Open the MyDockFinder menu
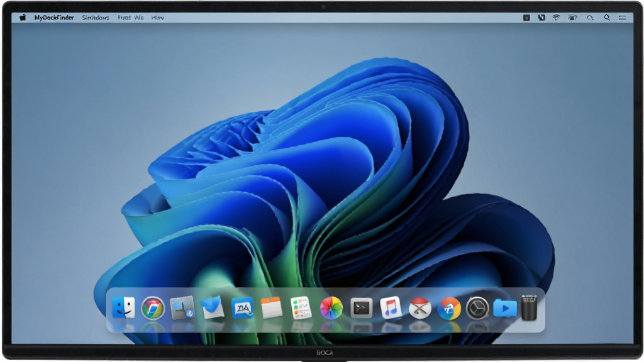Viewport: 644px width, 362px height. 54,18
